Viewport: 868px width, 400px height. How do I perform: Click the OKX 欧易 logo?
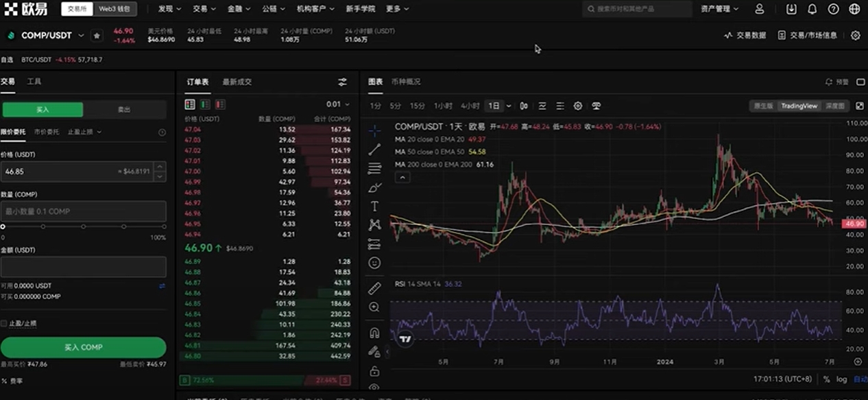[27, 9]
